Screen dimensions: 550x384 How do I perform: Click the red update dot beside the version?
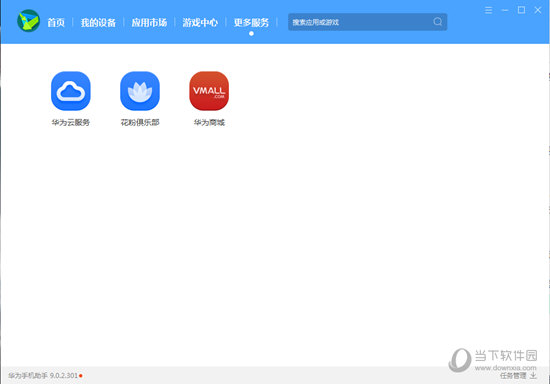[x=81, y=376]
